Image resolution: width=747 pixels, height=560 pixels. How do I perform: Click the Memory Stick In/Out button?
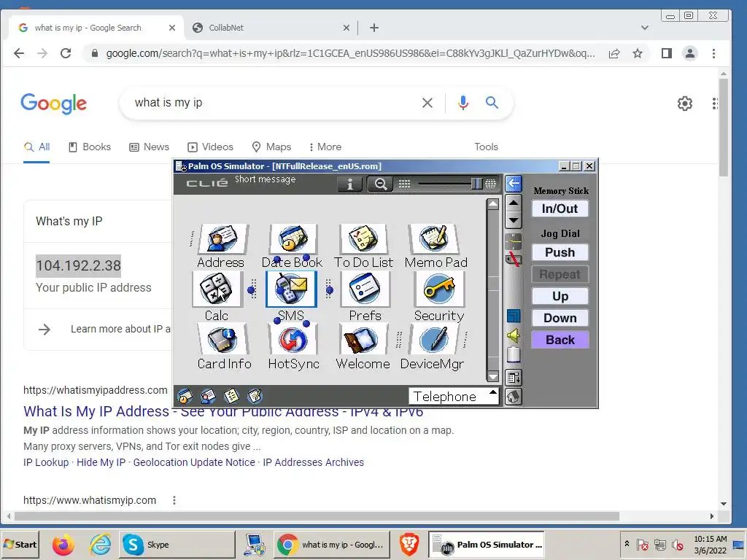pyautogui.click(x=560, y=209)
